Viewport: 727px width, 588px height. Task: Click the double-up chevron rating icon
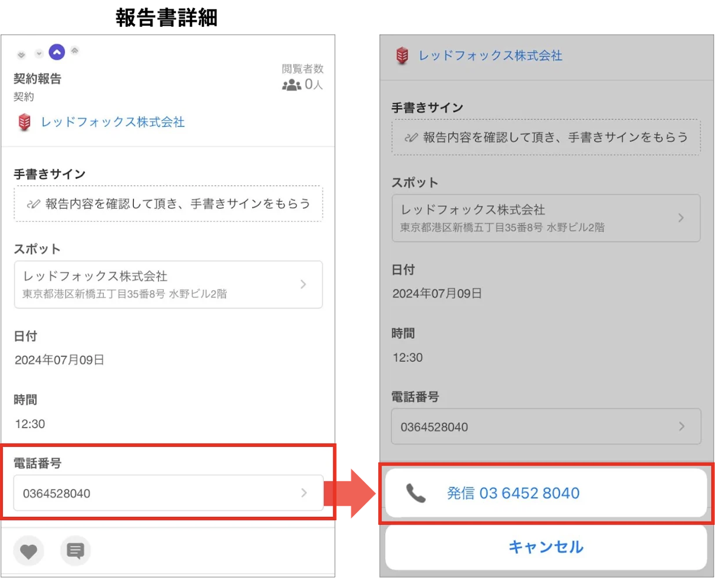75,51
